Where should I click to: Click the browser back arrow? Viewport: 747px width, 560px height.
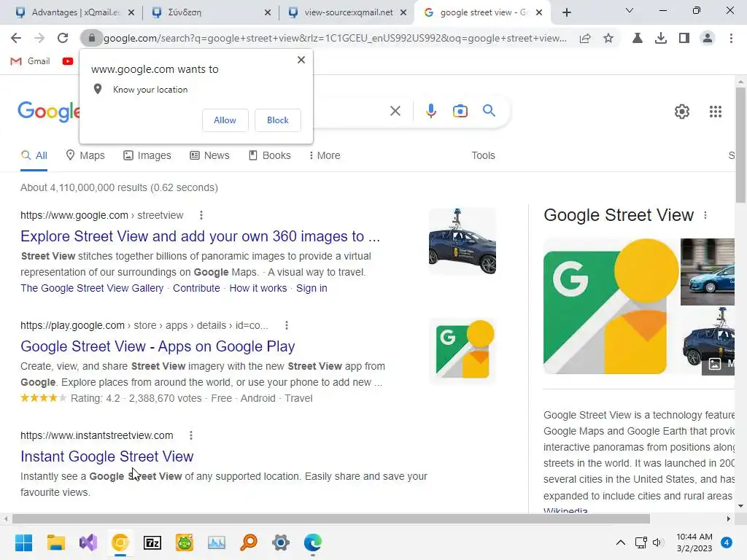tap(16, 38)
